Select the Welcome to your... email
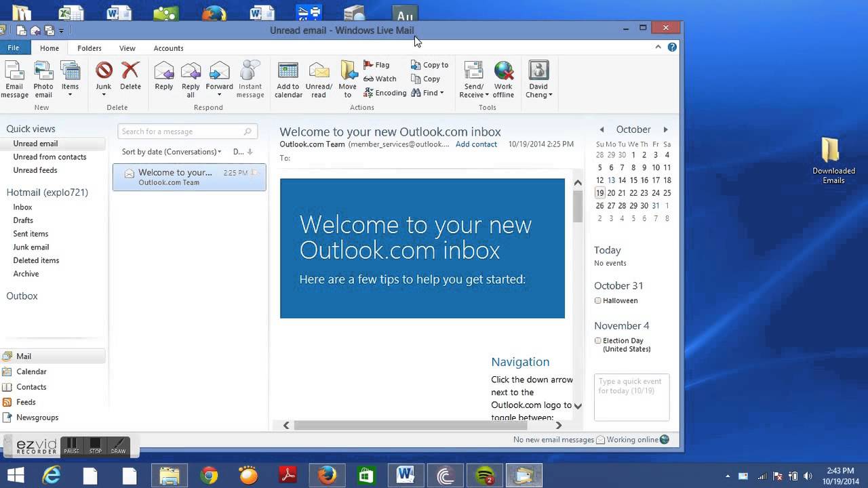This screenshot has width=868, height=488. tap(189, 177)
